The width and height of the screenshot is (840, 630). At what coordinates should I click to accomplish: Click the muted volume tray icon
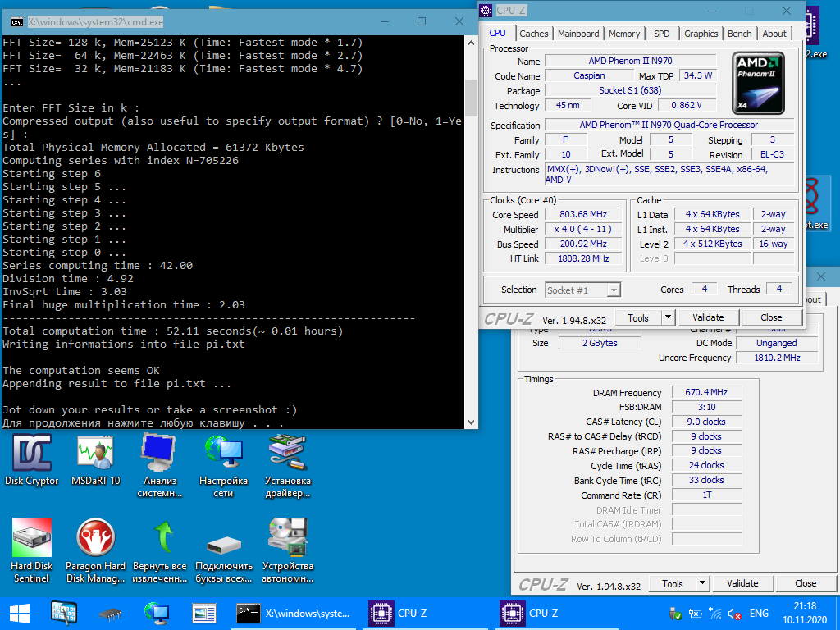(734, 614)
